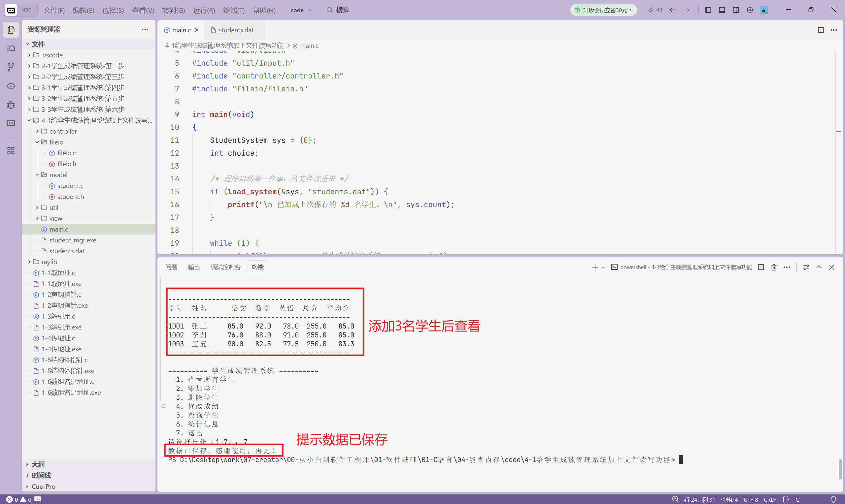Collapse the fileio folder
The height and width of the screenshot is (504, 845).
tap(88, 142)
